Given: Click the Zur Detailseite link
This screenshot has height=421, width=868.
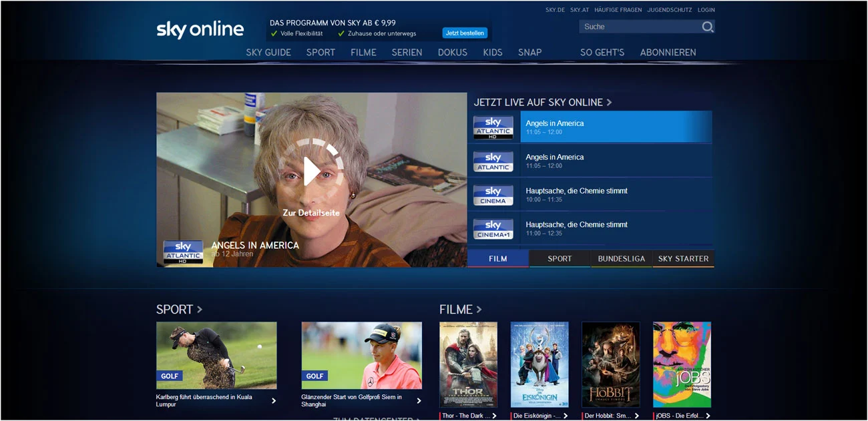Looking at the screenshot, I should [x=311, y=213].
